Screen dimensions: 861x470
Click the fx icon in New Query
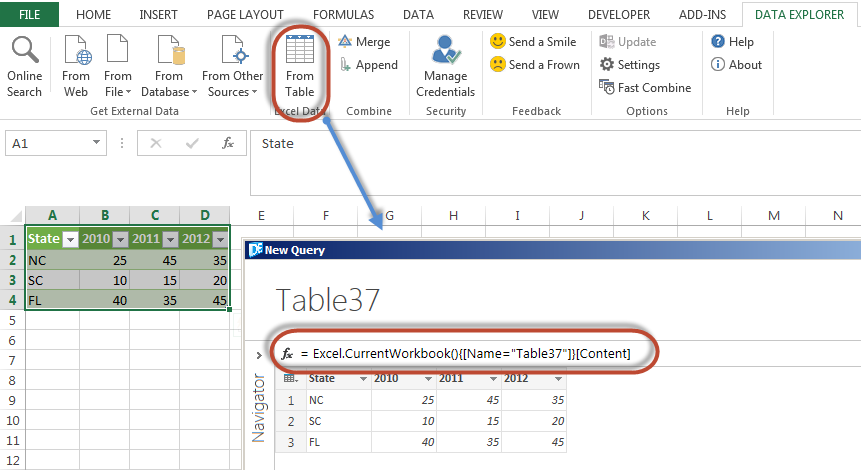pyautogui.click(x=287, y=354)
